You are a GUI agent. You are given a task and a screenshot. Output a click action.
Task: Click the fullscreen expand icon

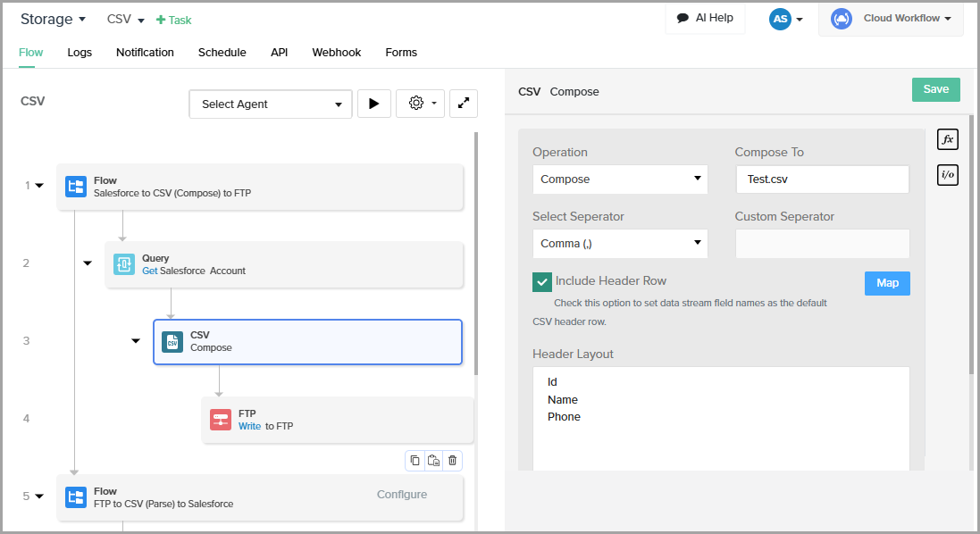click(x=463, y=104)
